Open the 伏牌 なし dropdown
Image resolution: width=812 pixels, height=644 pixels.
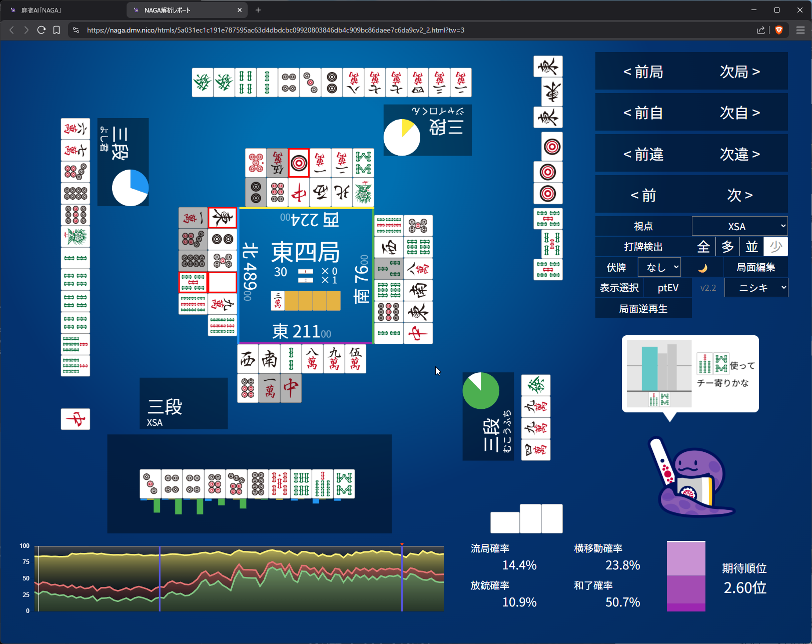(x=659, y=268)
